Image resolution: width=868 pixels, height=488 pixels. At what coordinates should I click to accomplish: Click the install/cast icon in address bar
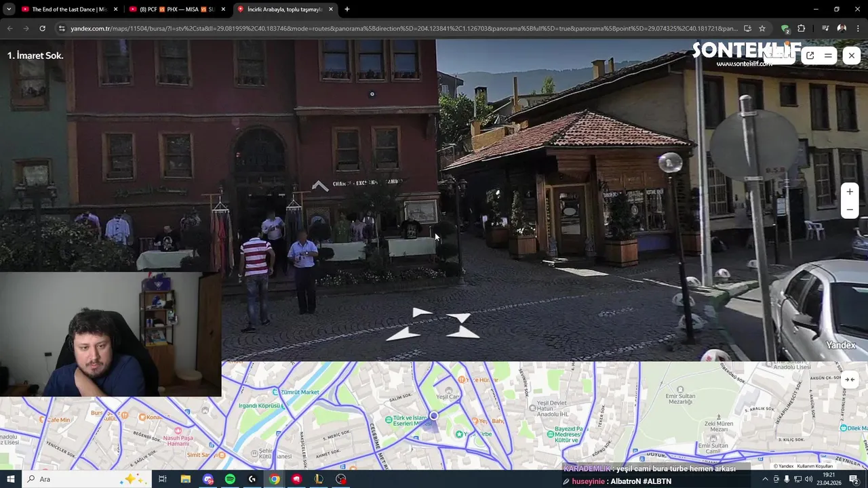pyautogui.click(x=747, y=28)
